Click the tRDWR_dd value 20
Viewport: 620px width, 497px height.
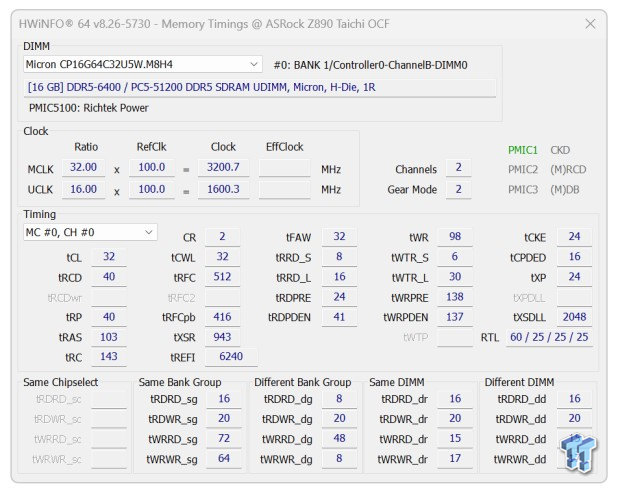575,419
